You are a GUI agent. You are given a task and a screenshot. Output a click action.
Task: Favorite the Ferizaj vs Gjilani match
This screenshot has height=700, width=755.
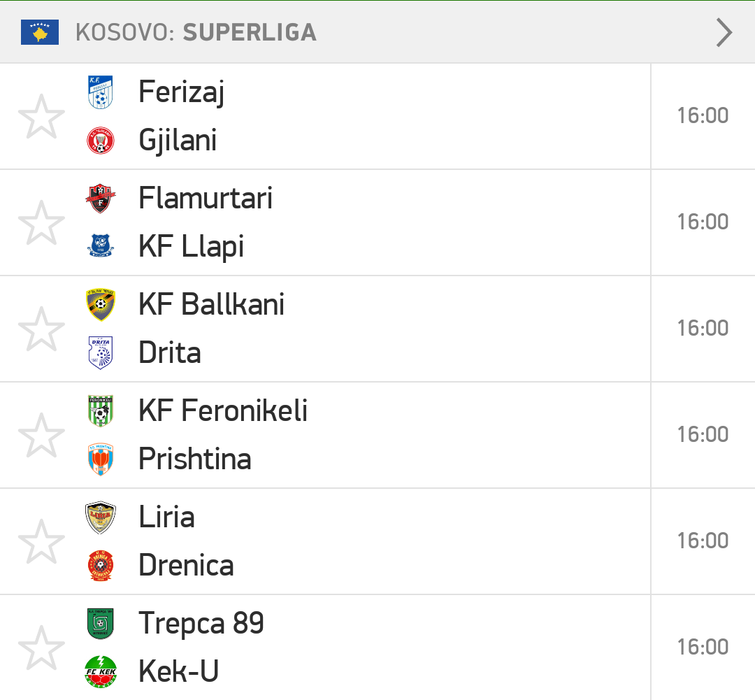[x=41, y=116]
